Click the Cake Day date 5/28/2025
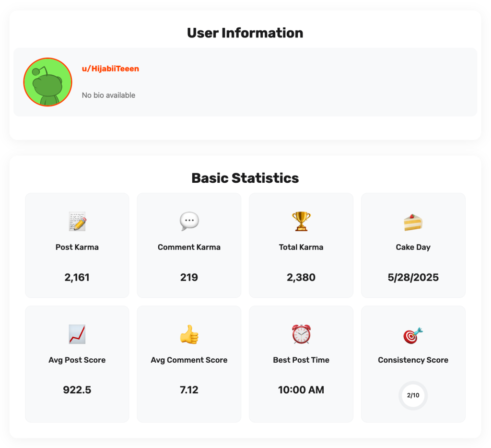This screenshot has width=491, height=448. [413, 277]
